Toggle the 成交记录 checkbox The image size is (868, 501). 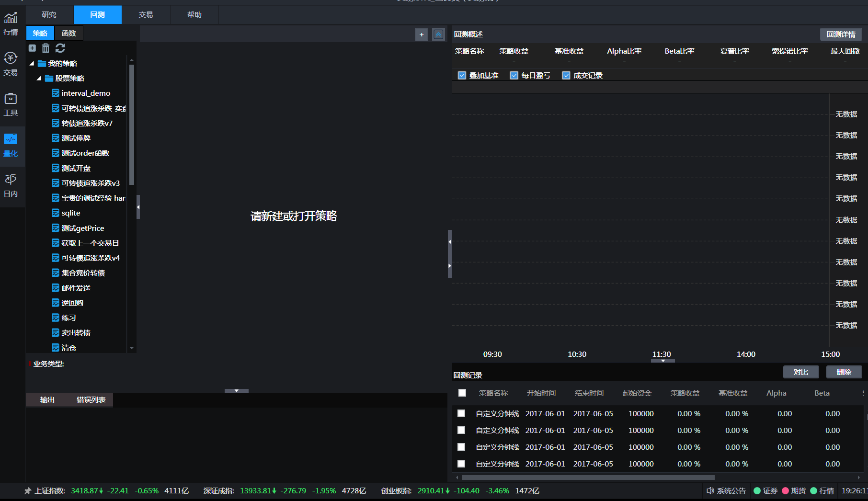[x=566, y=75]
